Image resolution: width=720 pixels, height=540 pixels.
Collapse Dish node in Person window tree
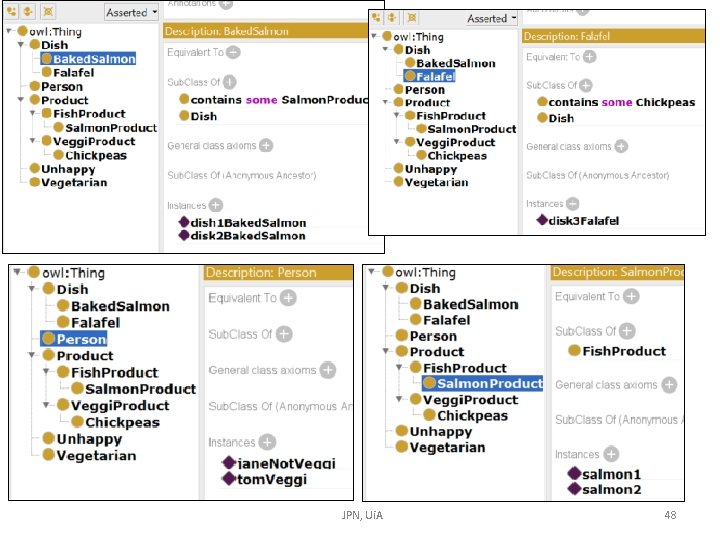(32, 289)
